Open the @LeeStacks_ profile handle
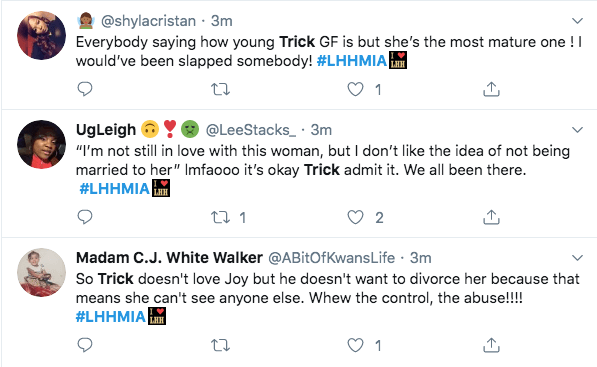This screenshot has height=367, width=597. (x=251, y=130)
